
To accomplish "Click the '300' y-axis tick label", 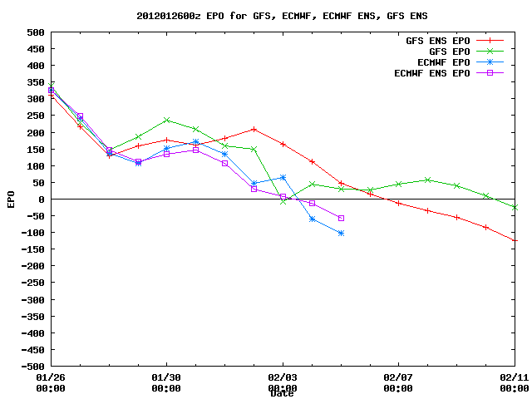I will tap(36, 99).
